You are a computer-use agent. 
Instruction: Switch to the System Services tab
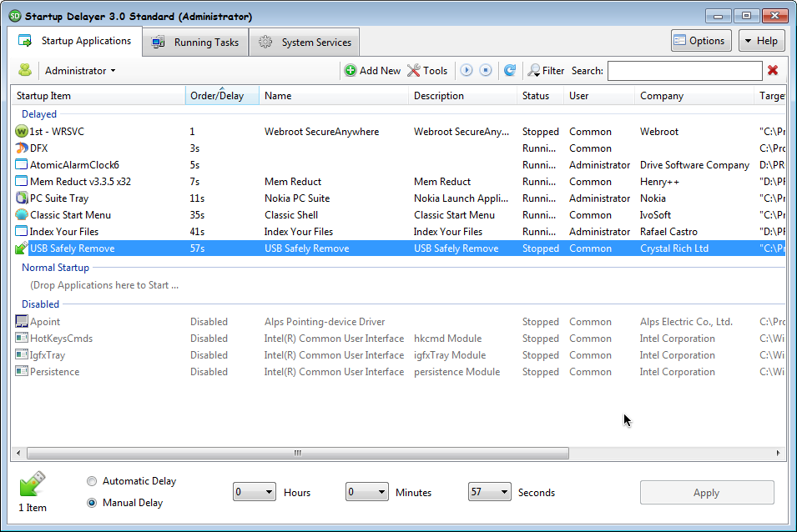point(305,43)
